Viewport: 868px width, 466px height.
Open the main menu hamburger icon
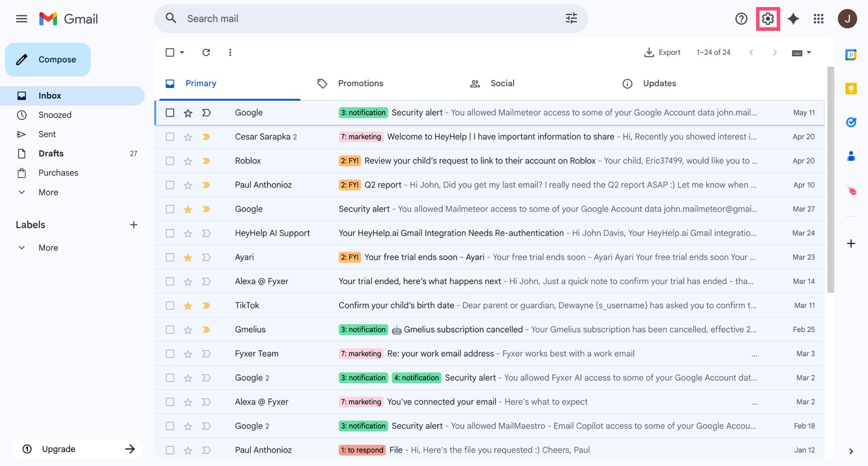21,19
